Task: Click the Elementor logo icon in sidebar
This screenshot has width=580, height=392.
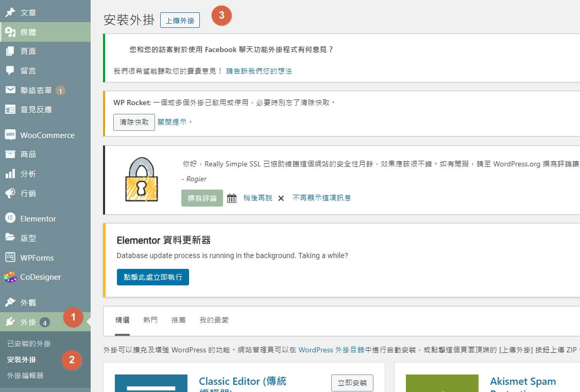Action: pos(10,218)
